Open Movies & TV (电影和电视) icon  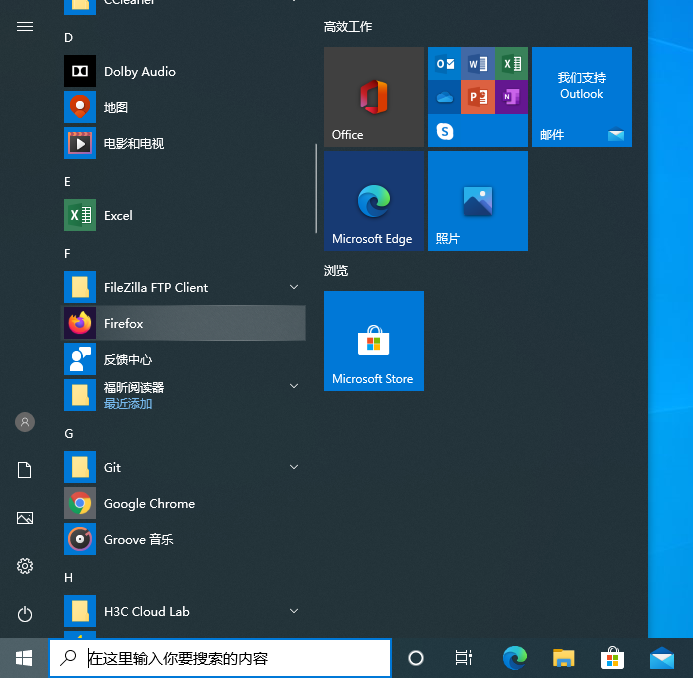pos(80,143)
